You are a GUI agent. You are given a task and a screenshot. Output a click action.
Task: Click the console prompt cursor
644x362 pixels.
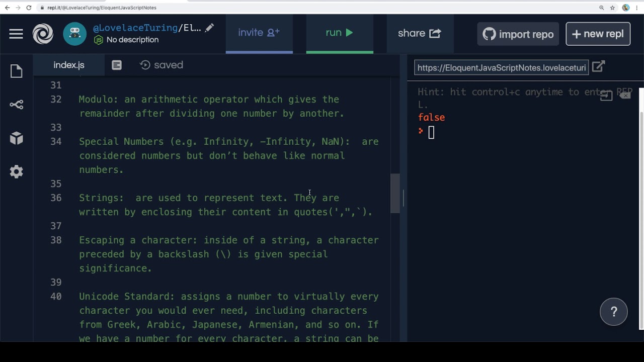(x=431, y=132)
